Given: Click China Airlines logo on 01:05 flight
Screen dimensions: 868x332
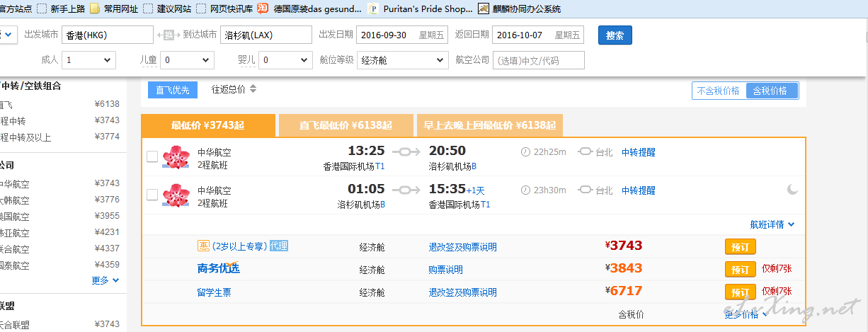Looking at the screenshot, I should pyautogui.click(x=176, y=195).
